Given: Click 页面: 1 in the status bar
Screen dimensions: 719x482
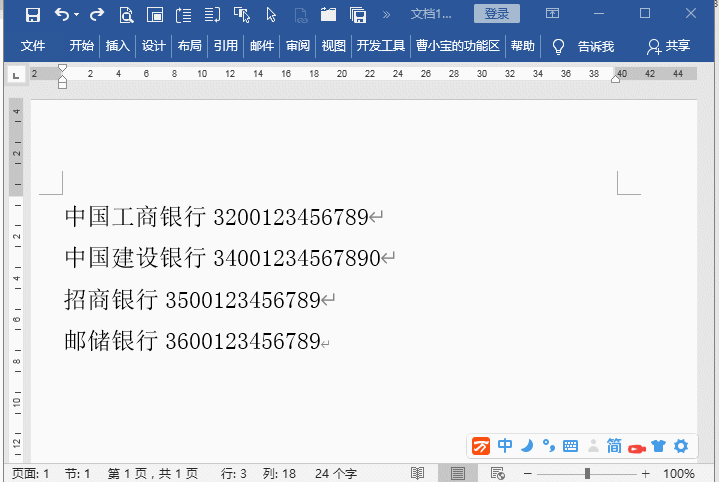Looking at the screenshot, I should pos(30,473).
